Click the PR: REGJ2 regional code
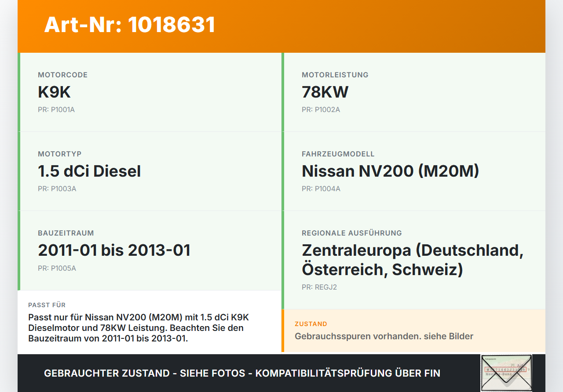Screen dimensions: 563x392 click(319, 287)
